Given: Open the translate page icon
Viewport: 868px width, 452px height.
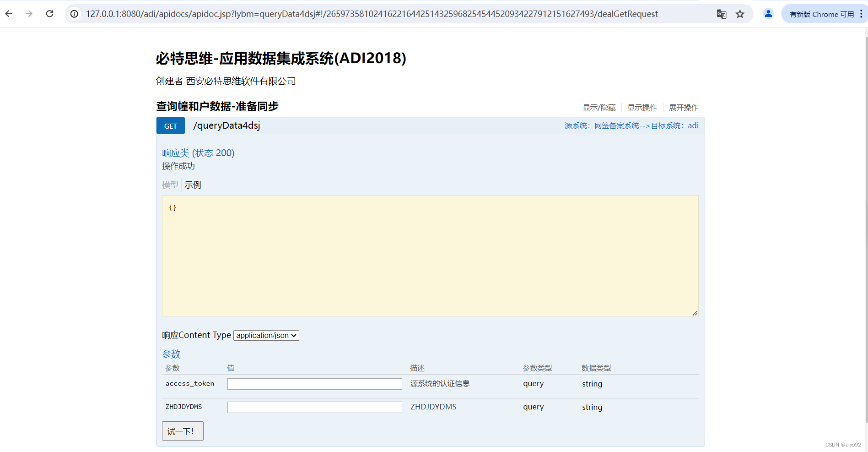Looking at the screenshot, I should pos(722,14).
